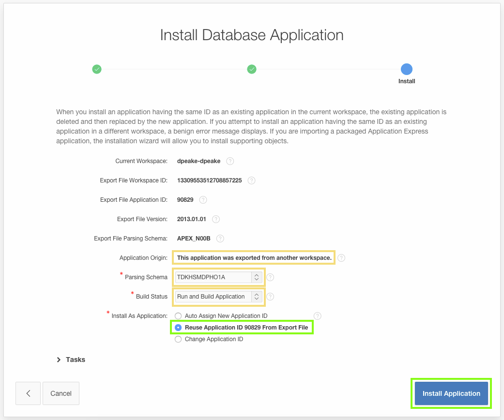
Task: Select the Auto Assign New Application ID option
Action: tap(178, 315)
